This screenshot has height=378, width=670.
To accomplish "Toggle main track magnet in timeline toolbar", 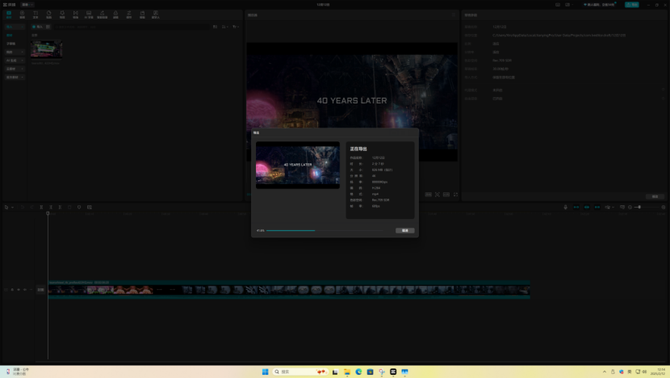I will 576,207.
